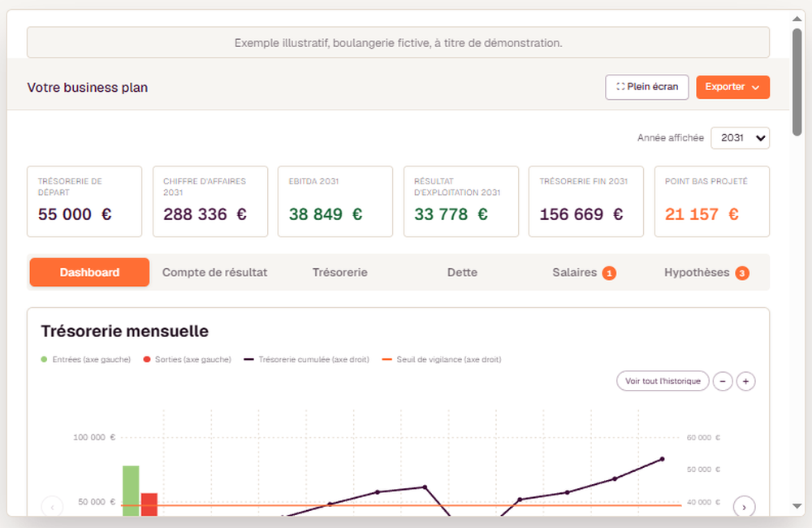The width and height of the screenshot is (812, 528).
Task: Click the Chiffre d'affaires 2031 card
Action: 210,201
